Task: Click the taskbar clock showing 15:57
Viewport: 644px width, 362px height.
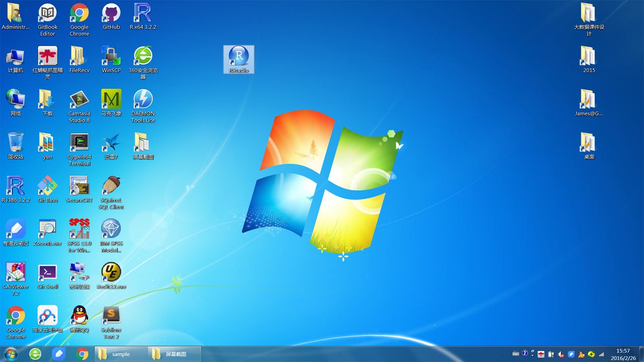Action: click(623, 354)
